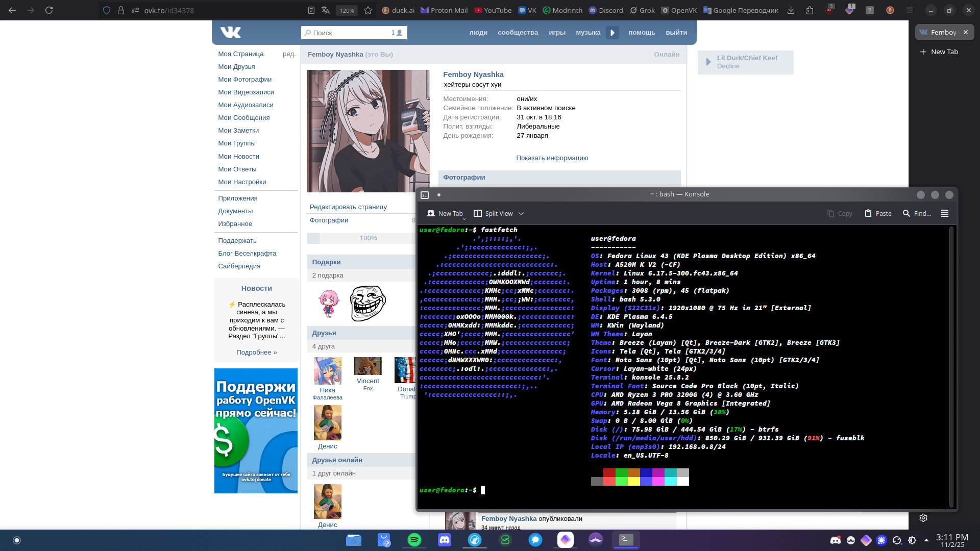Click Paste in Konsole toolbar
980x551 pixels.
[878, 213]
